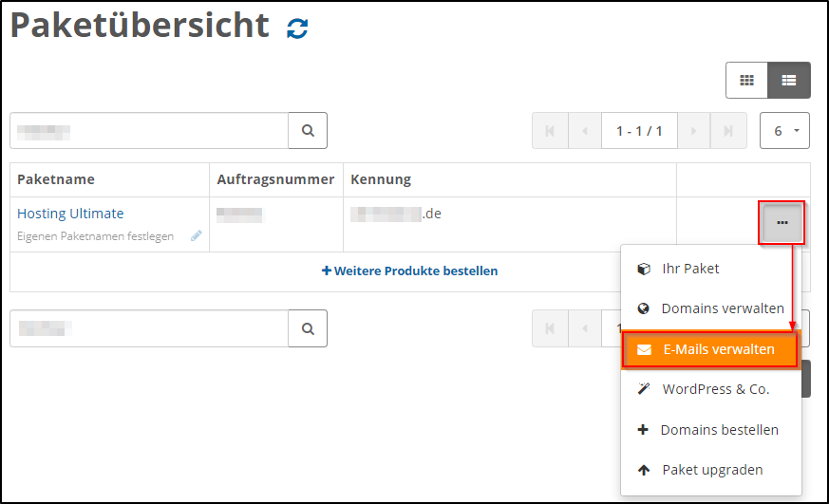The image size is (829, 504).
Task: Click the Auftragsnummer column header
Action: click(x=275, y=179)
